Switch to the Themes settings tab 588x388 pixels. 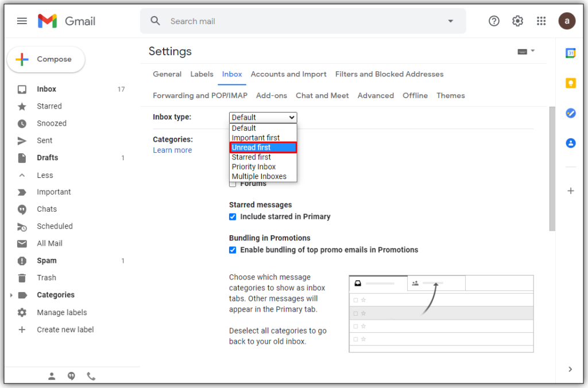pos(450,95)
